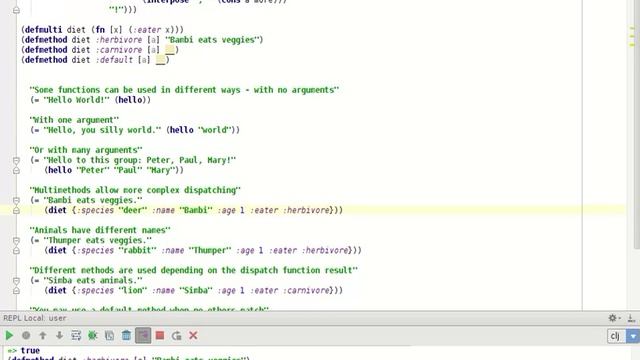Click the rerun REPL icon beside stop
This screenshot has height=360, width=640.
coord(176,336)
